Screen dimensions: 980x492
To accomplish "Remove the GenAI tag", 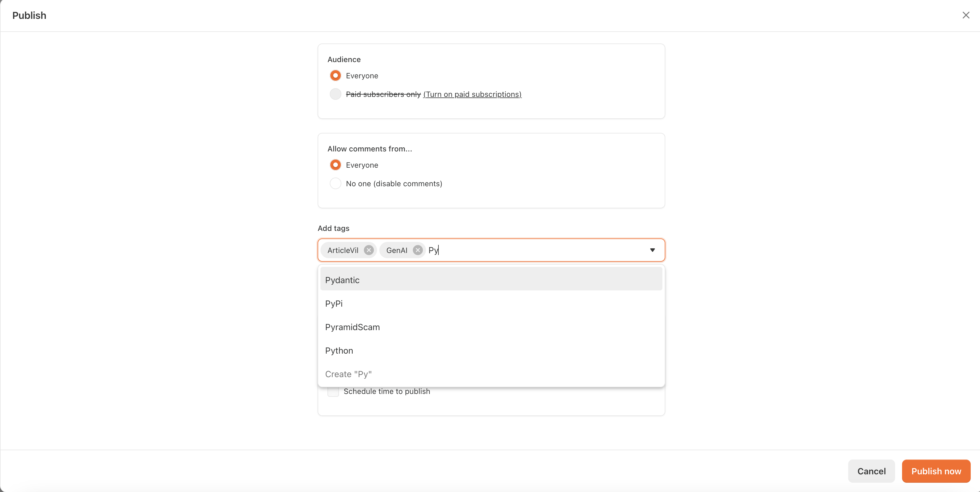I will 417,250.
